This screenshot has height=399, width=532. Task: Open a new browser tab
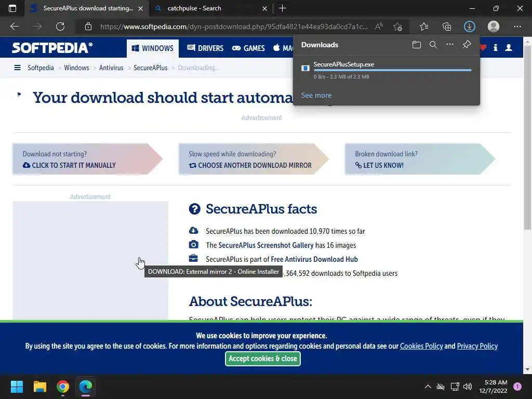(282, 8)
